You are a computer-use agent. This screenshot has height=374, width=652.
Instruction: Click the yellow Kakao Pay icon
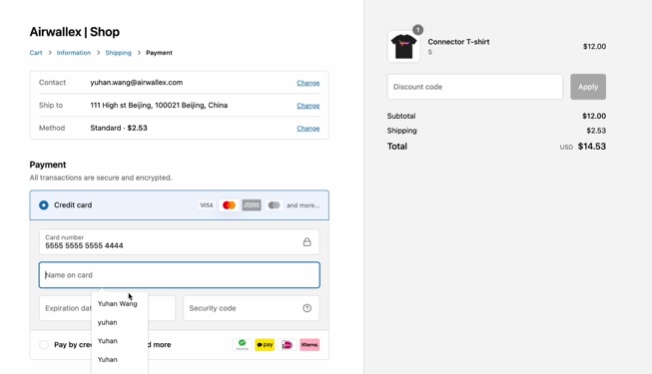(265, 344)
